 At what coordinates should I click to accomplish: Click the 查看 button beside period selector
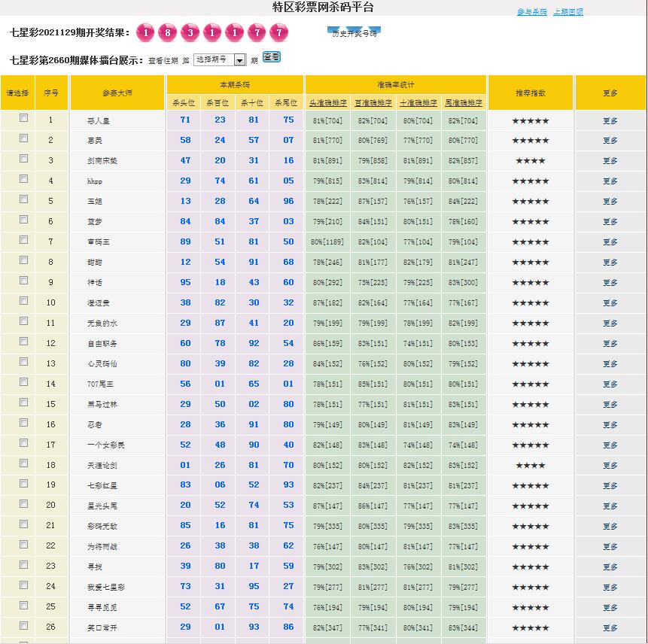click(271, 57)
